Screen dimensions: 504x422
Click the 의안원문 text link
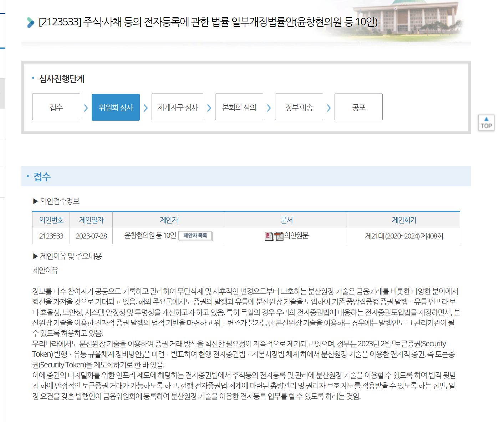pos(296,236)
